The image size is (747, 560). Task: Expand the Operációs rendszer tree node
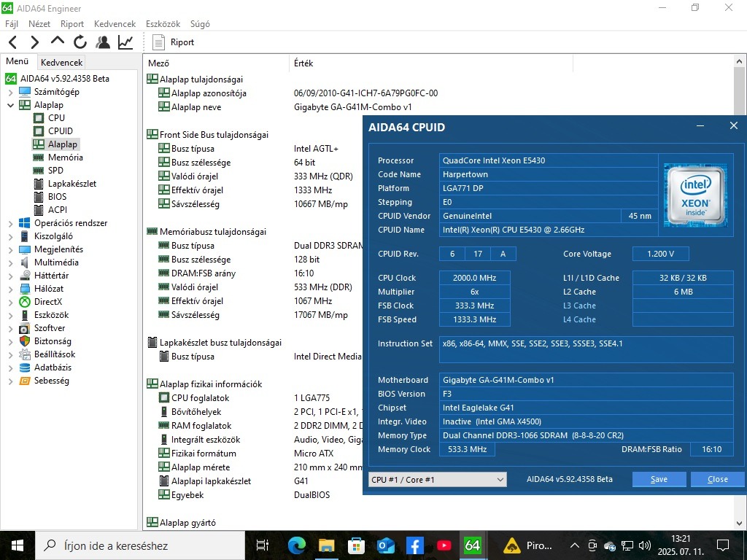10,223
